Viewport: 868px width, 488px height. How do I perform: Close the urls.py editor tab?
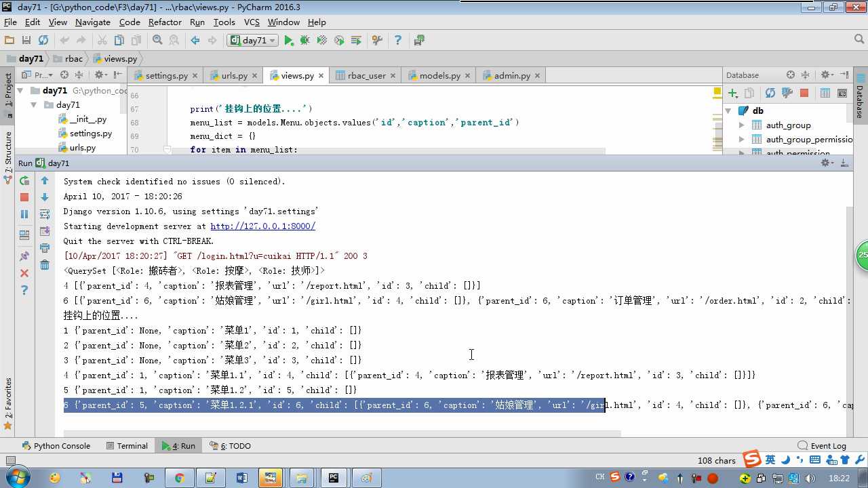pyautogui.click(x=254, y=76)
